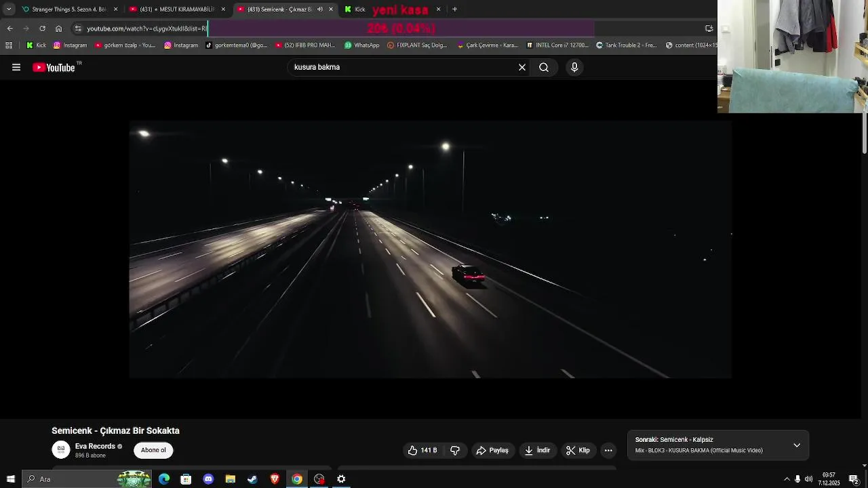Open the YouTube guide hamburger menu
The height and width of the screenshot is (488, 868).
click(x=16, y=67)
